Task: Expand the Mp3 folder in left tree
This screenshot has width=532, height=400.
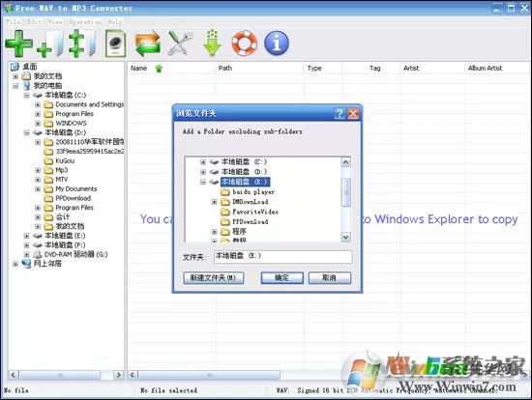Action: 38,170
